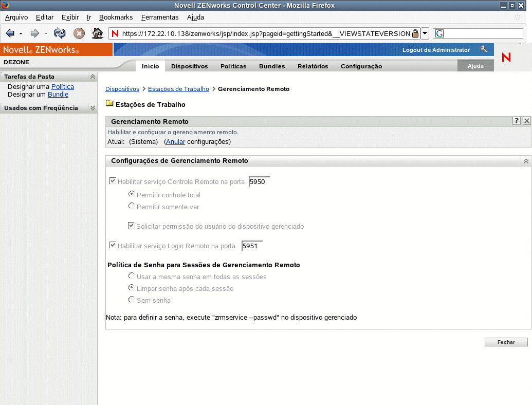The height and width of the screenshot is (405, 532).
Task: Switch to the Relatórios tab
Action: point(313,66)
